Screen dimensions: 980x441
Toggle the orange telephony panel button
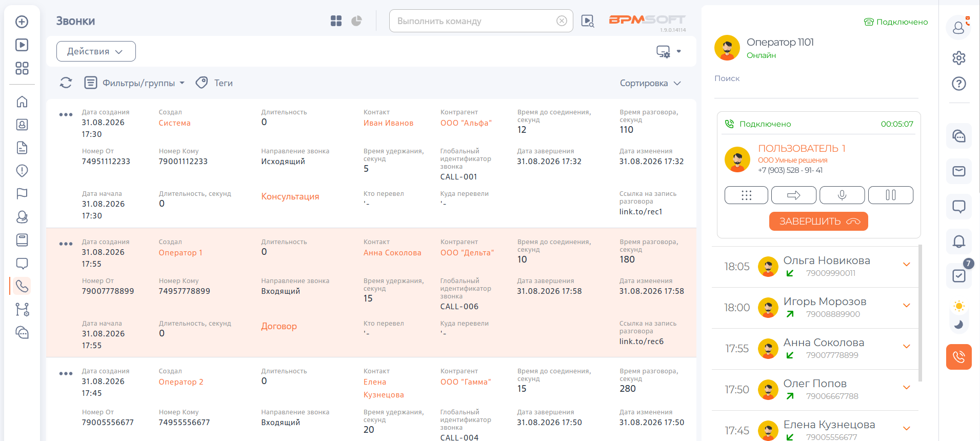point(958,357)
